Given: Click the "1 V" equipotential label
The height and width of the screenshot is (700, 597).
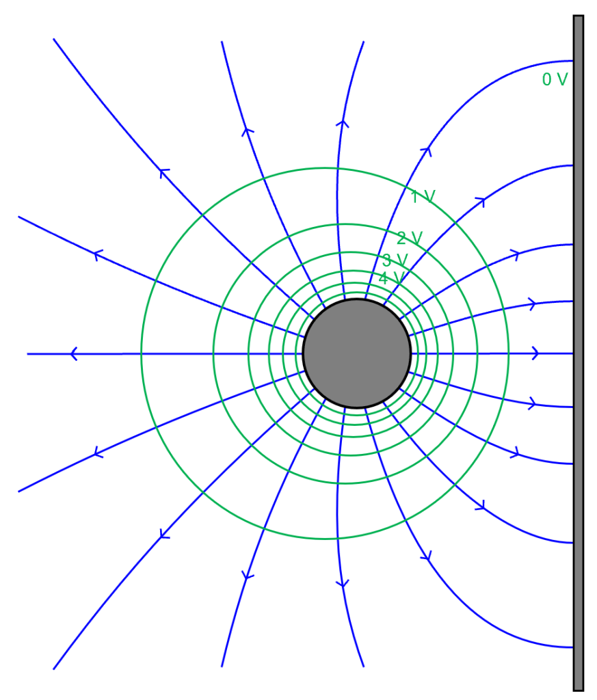Looking at the screenshot, I should point(423,197).
